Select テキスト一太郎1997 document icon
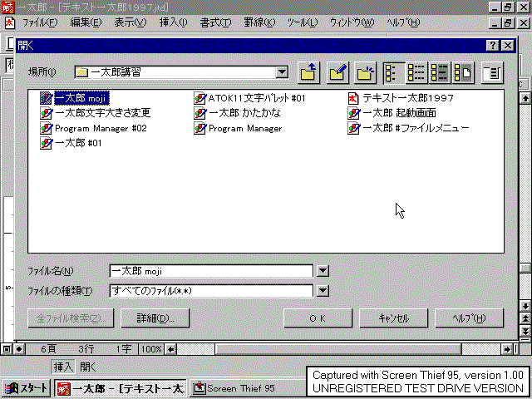Viewport: 532px width, 399px height. pyautogui.click(x=353, y=98)
